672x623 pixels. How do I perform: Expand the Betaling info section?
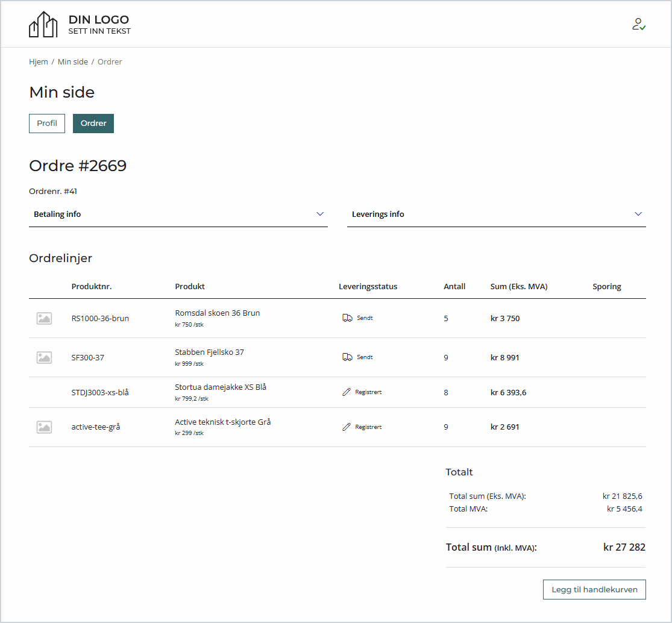178,214
